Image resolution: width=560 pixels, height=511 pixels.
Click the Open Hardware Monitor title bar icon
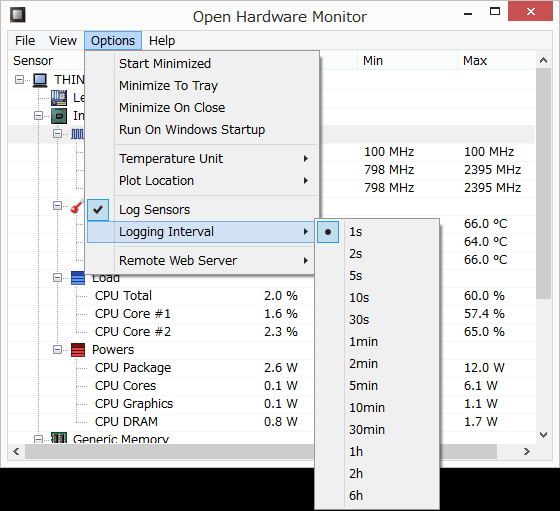click(18, 15)
